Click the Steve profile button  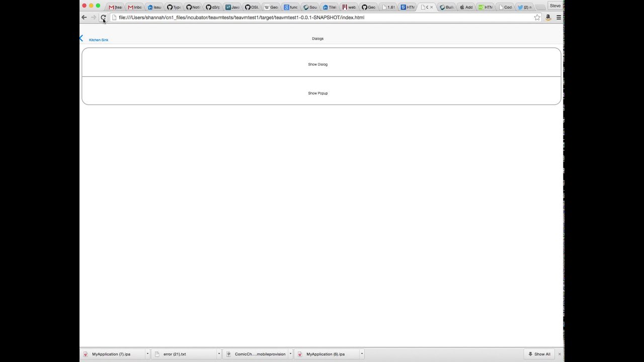(x=555, y=6)
